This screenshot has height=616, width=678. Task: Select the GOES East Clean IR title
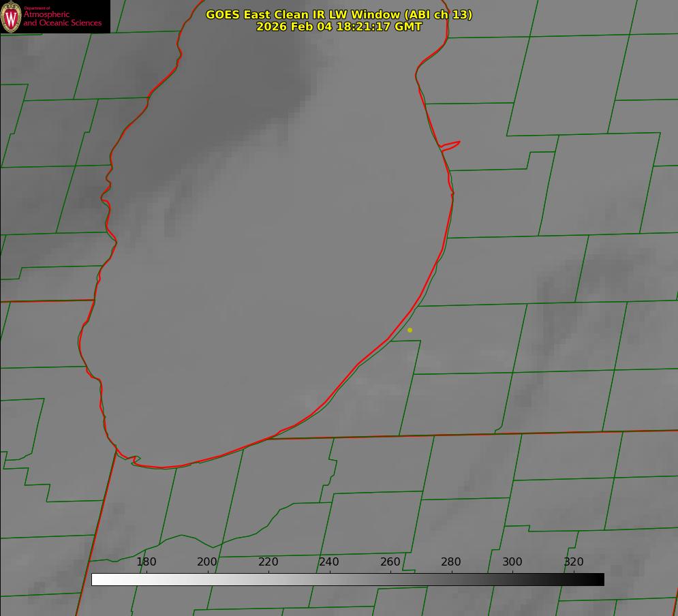pyautogui.click(x=339, y=14)
